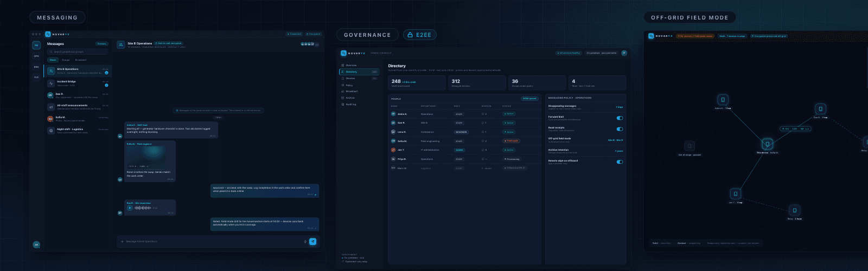Screen dimensions: 868x271
Task: Click the All services healthy pill
Action: tap(569, 53)
